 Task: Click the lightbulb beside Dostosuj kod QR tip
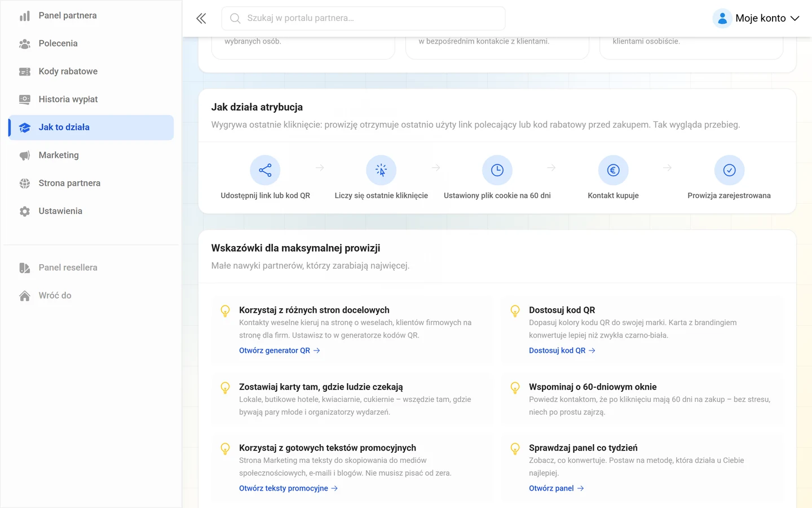[x=515, y=311]
